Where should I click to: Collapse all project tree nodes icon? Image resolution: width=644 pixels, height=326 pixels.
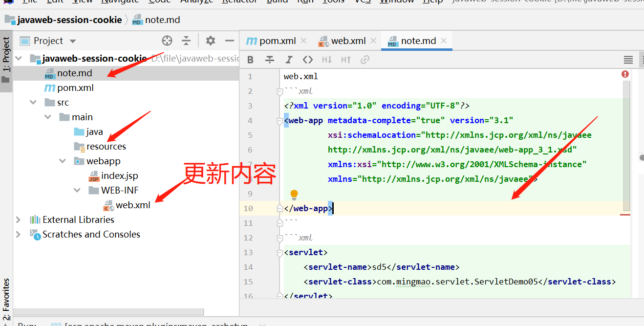186,41
